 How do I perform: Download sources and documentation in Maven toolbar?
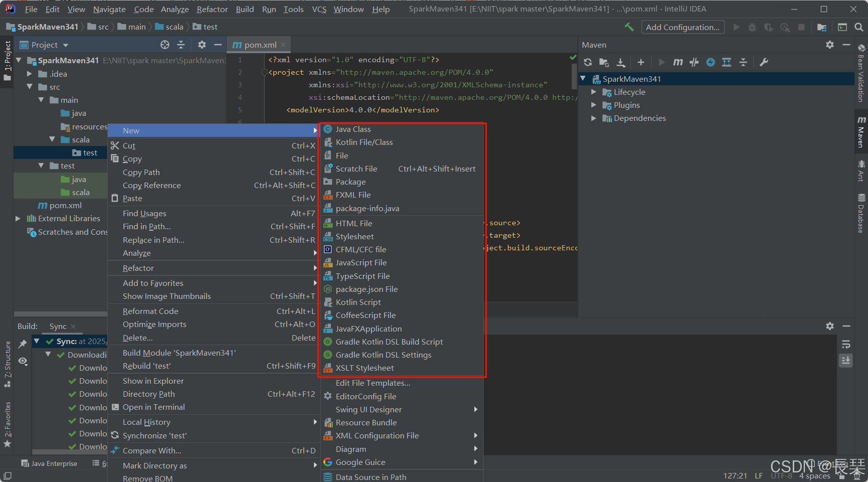click(621, 62)
